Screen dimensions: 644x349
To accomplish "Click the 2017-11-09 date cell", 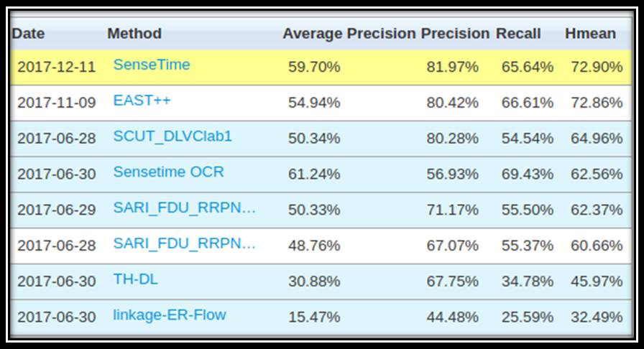I will point(56,103).
